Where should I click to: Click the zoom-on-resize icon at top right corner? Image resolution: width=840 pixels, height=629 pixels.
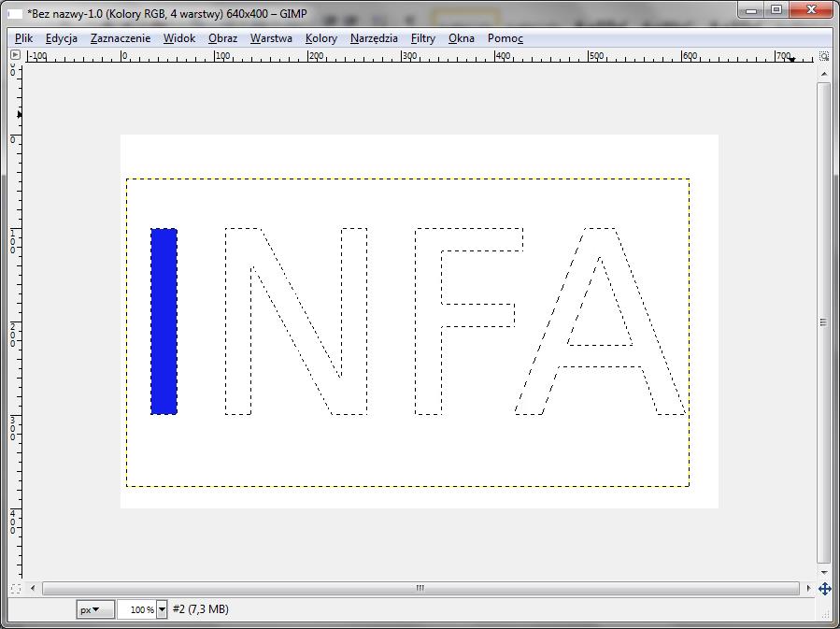click(x=824, y=56)
